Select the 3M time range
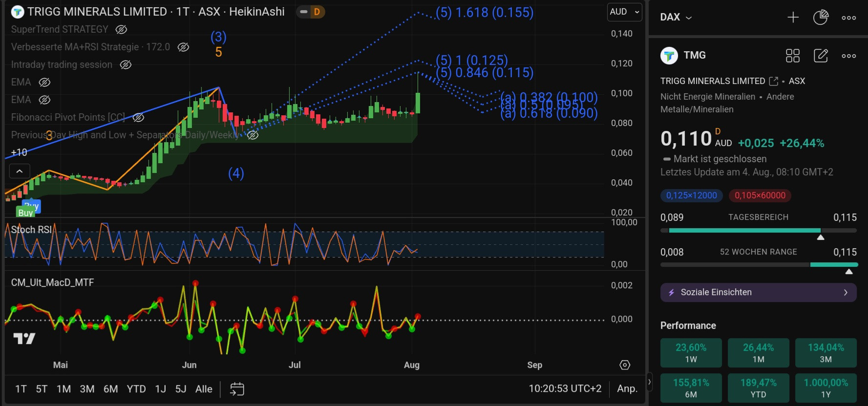Screen dimensions: 868x406 pos(87,389)
